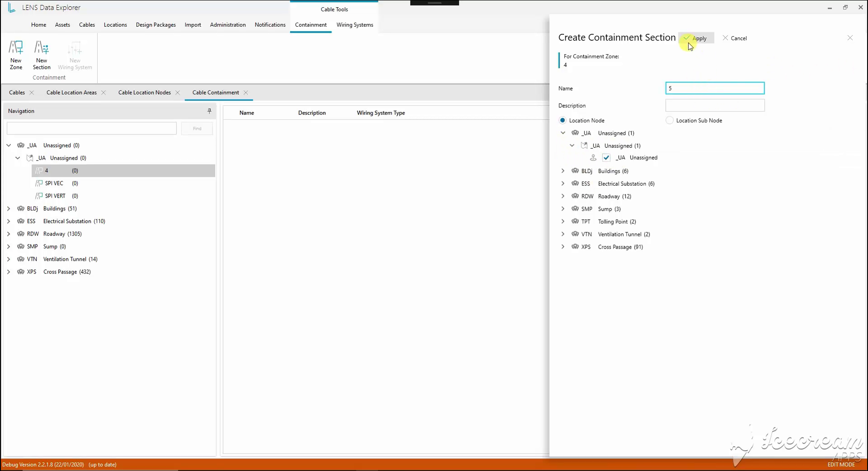Expand BLDj Buildings (6) in panel tree
This screenshot has width=868, height=471.
tap(563, 171)
